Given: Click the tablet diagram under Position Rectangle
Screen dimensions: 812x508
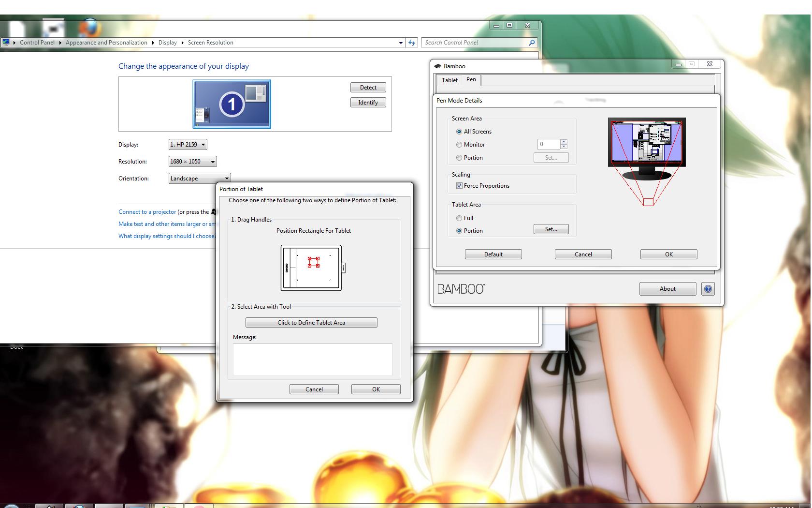Looking at the screenshot, I should point(313,268).
